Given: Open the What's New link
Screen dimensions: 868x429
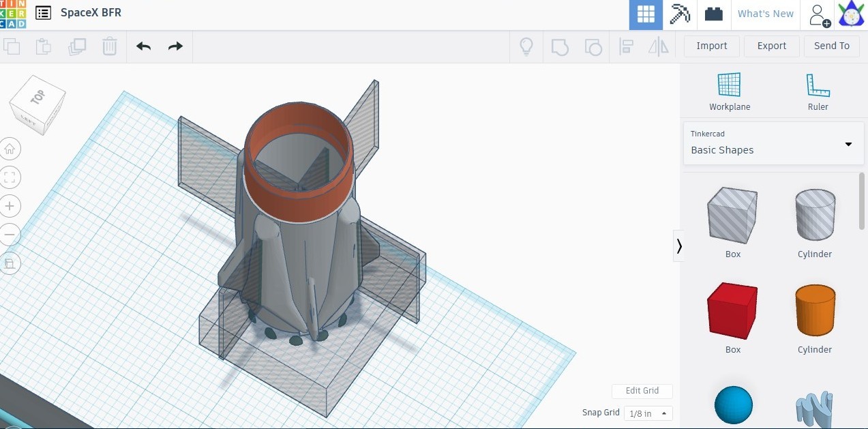Looking at the screenshot, I should [765, 14].
